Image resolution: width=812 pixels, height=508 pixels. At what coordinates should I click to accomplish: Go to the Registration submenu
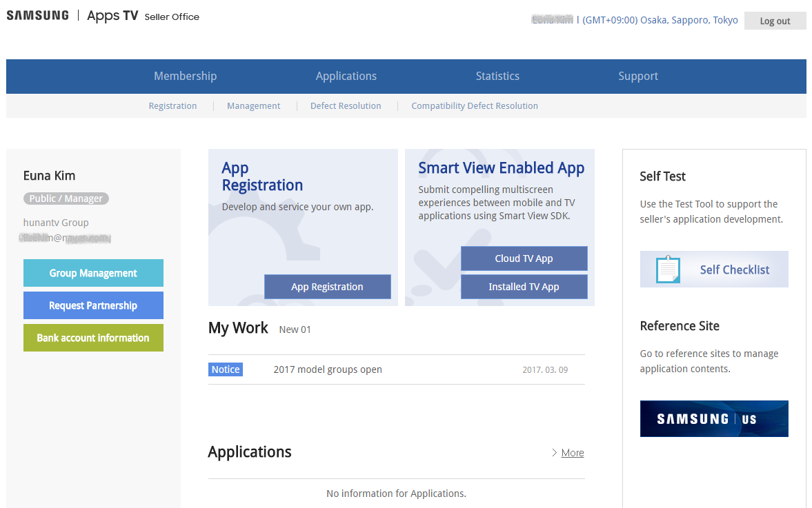(173, 106)
